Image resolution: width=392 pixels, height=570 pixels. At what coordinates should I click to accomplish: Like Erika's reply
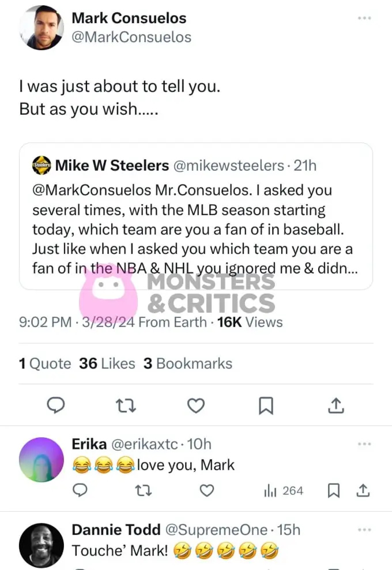[x=207, y=491]
